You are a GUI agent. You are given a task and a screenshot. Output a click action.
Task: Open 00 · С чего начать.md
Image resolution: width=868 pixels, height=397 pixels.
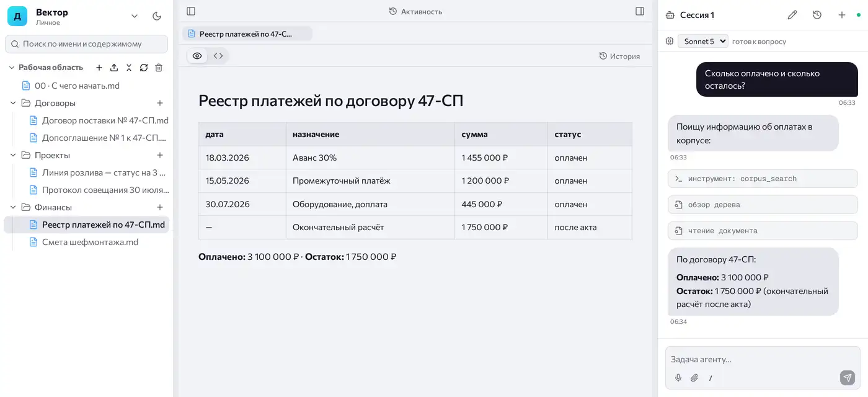click(77, 86)
